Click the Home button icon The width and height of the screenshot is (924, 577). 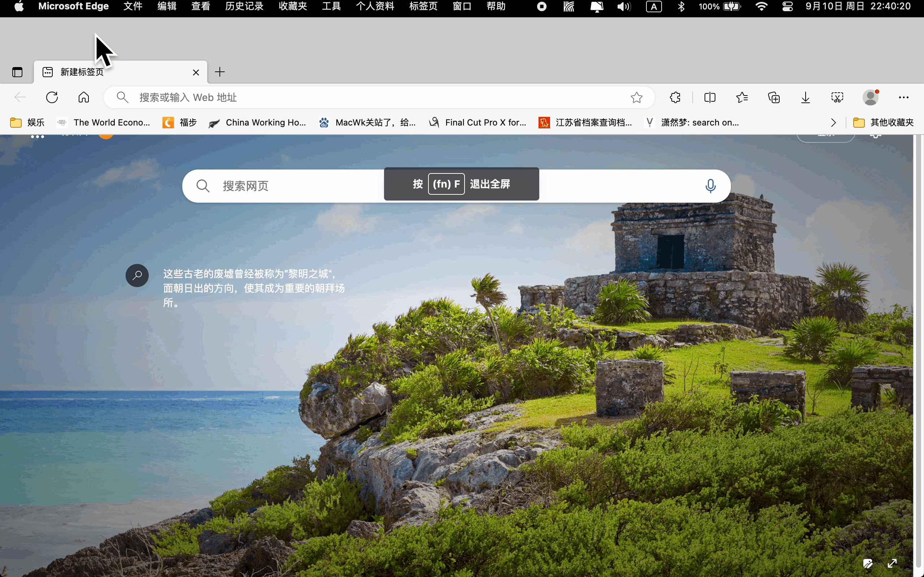coord(84,97)
